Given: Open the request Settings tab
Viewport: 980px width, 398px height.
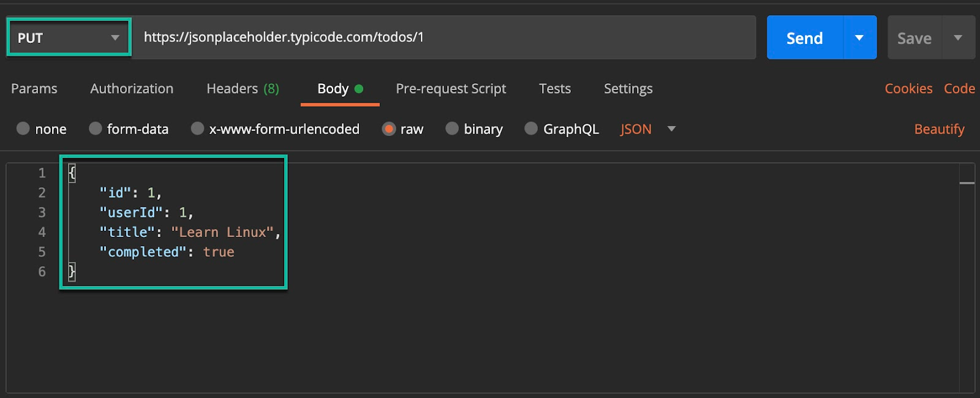Looking at the screenshot, I should 628,89.
